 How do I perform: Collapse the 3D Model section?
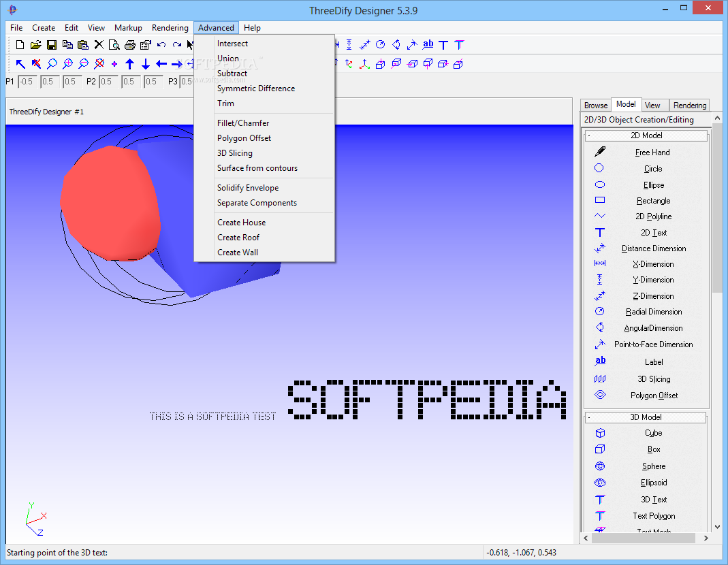point(589,417)
